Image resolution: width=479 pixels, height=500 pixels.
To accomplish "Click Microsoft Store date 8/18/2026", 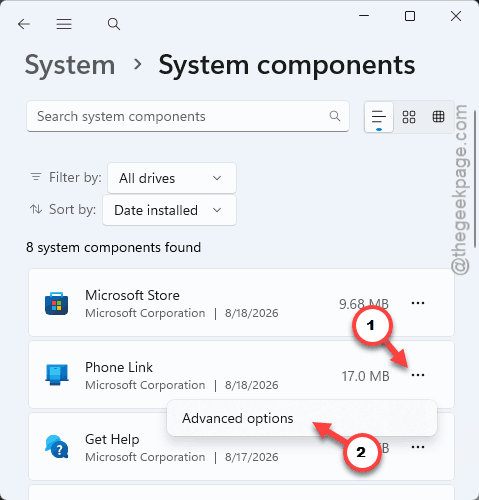I will pyautogui.click(x=251, y=313).
